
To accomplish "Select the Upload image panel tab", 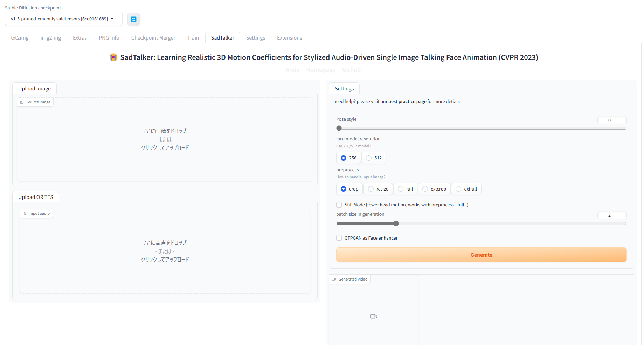I will click(34, 89).
